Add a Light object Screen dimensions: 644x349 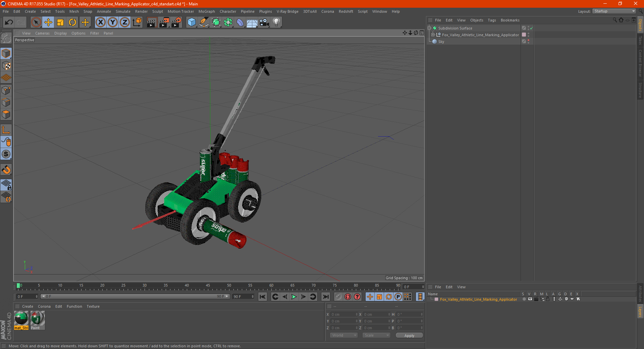coord(276,22)
